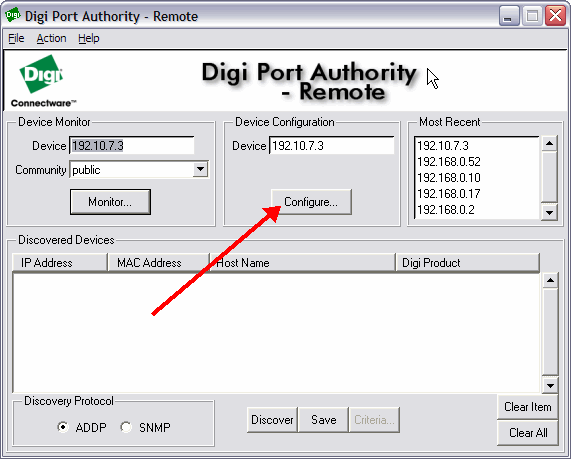Click the Monitor... button
The image size is (571, 459).
[x=110, y=202]
